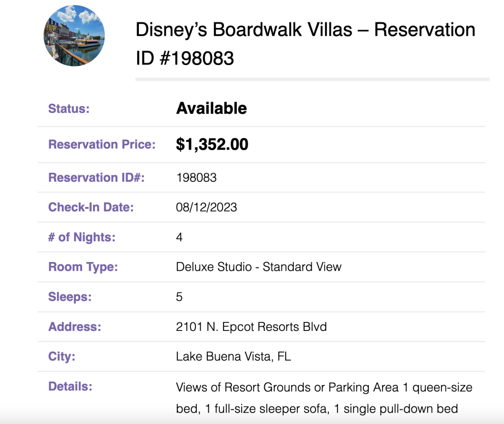Click the Room Type label
The image size is (504, 424).
coord(83,267)
